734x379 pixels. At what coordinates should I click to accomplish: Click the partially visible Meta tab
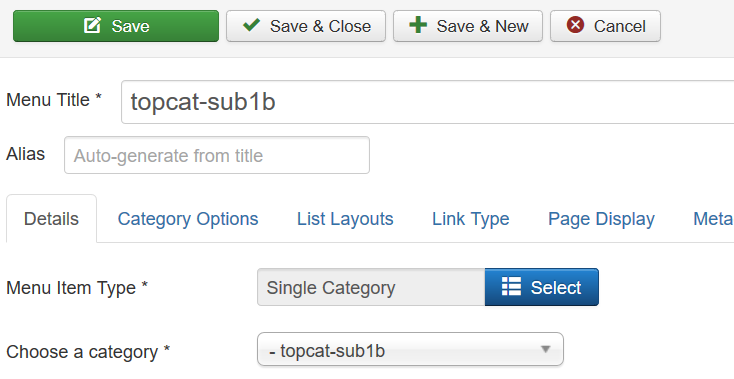tap(712, 219)
